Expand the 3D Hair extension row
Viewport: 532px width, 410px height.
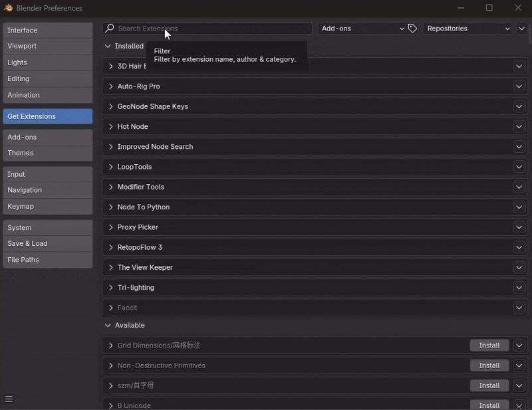110,66
